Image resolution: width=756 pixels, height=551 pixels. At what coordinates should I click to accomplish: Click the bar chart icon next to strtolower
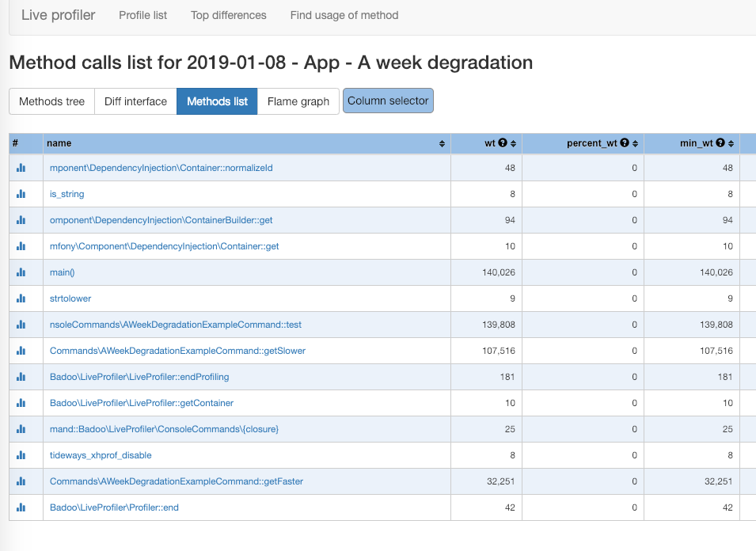click(21, 298)
